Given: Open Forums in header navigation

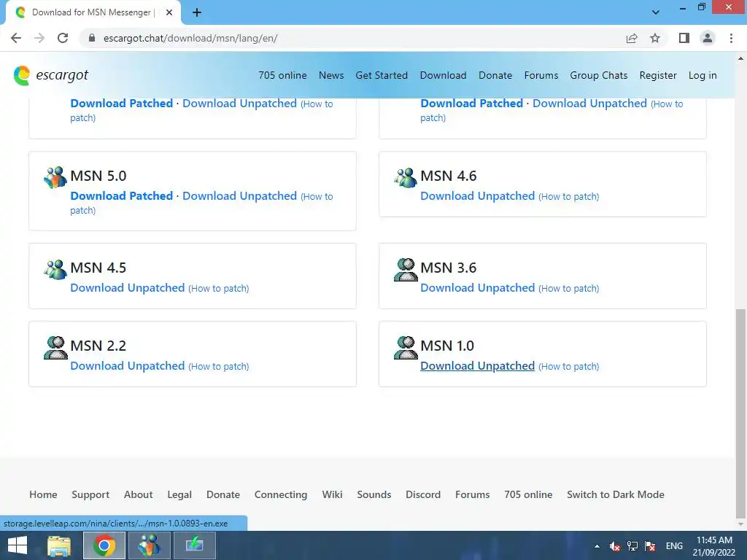Looking at the screenshot, I should coord(541,75).
